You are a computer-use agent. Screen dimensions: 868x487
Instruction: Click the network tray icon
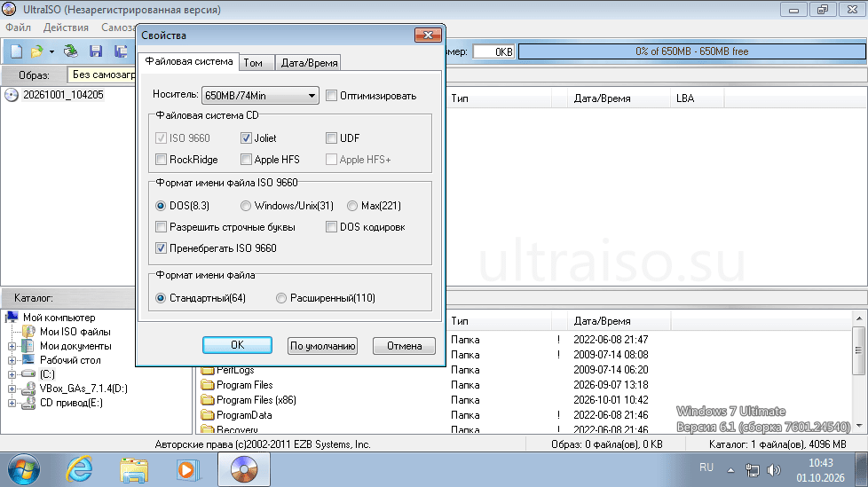(752, 470)
